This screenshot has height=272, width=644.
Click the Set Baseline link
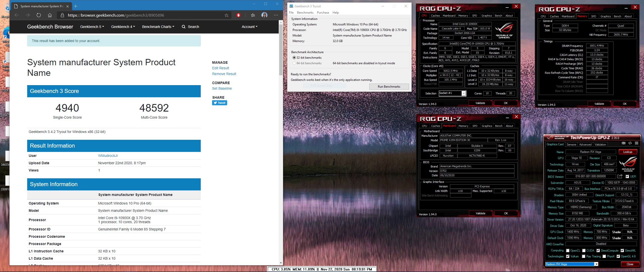tap(222, 88)
